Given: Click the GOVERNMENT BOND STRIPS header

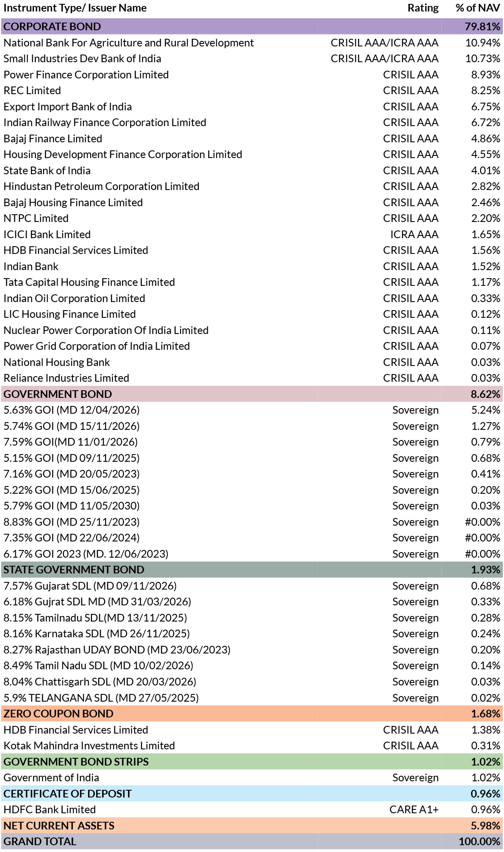Looking at the screenshot, I should tap(252, 762).
